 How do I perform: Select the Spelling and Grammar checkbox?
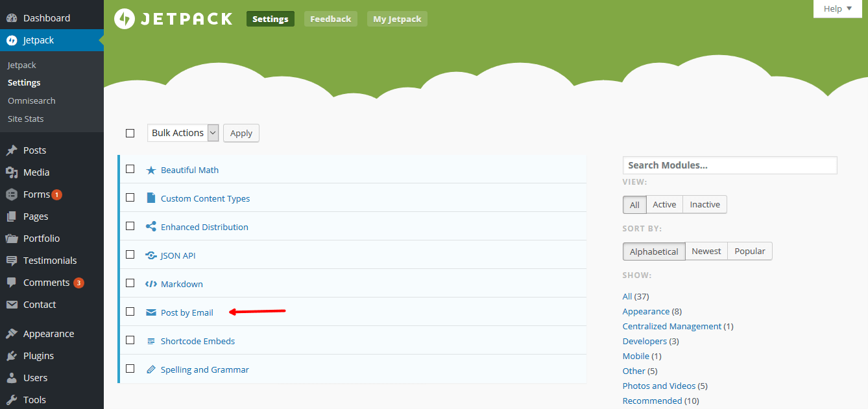coord(130,369)
